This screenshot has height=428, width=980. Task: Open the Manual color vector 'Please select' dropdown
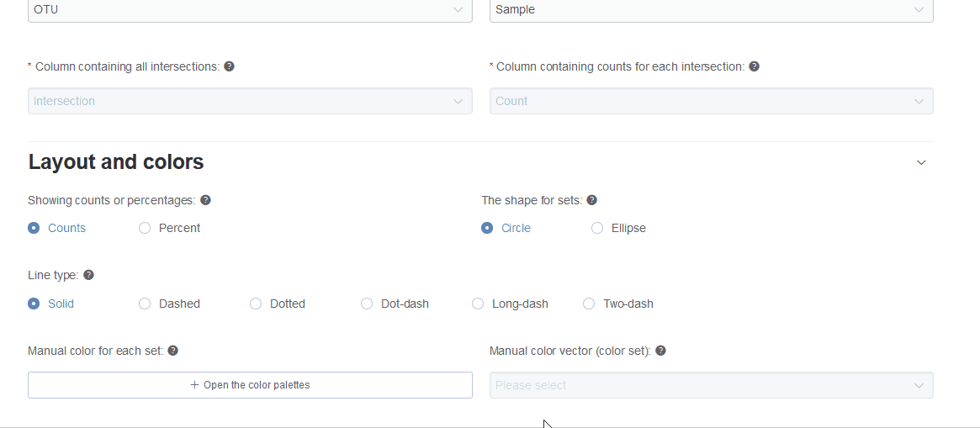pyautogui.click(x=712, y=385)
